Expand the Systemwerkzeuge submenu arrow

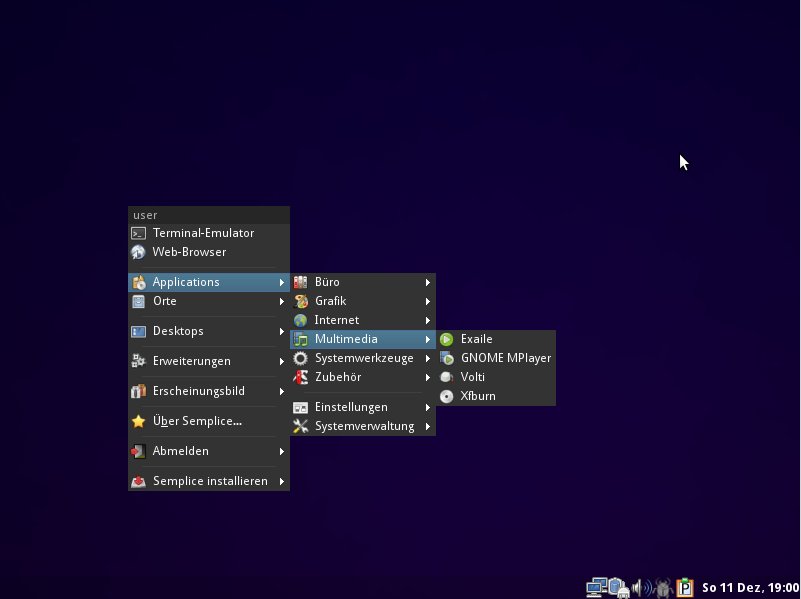point(428,358)
